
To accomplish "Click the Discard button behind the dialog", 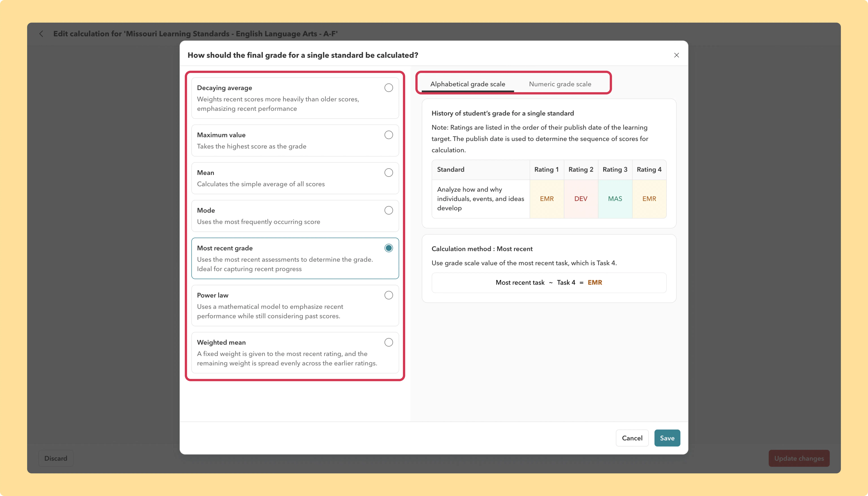I will [56, 459].
